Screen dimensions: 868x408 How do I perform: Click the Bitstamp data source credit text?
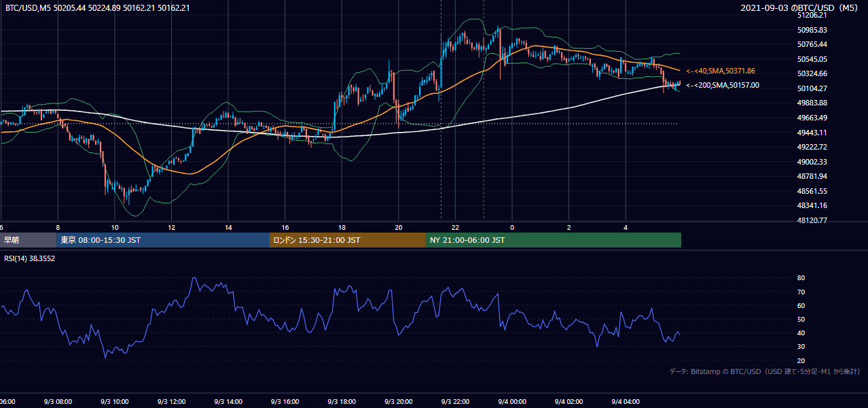(x=765, y=371)
